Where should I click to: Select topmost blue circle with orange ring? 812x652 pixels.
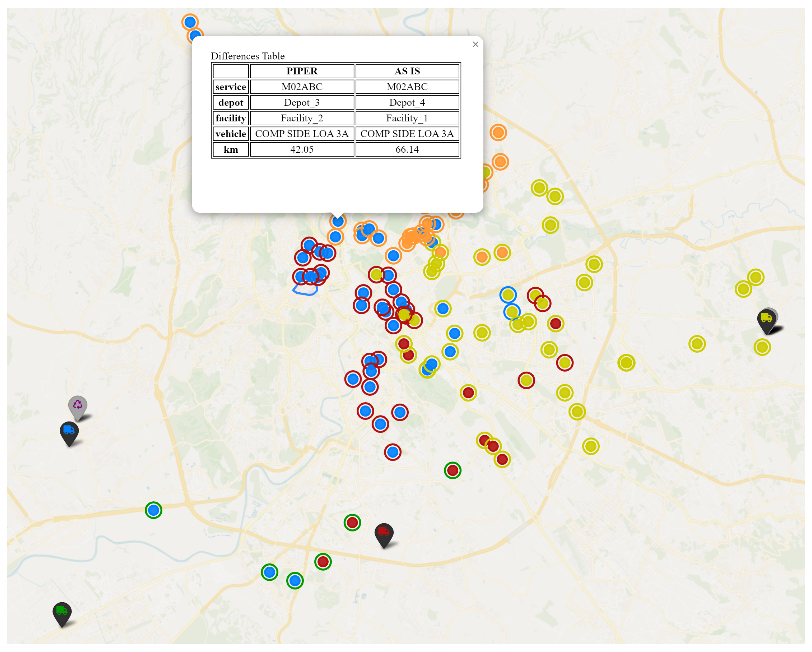click(190, 22)
